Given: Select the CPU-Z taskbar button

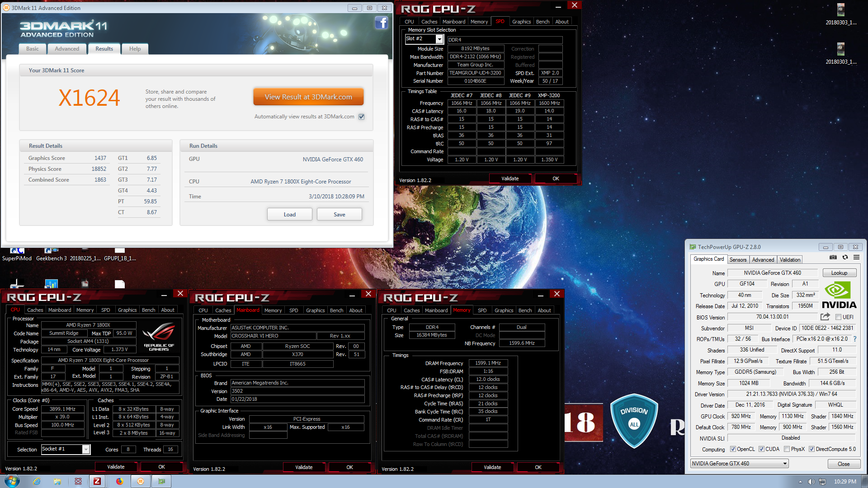Looking at the screenshot, I should [97, 481].
